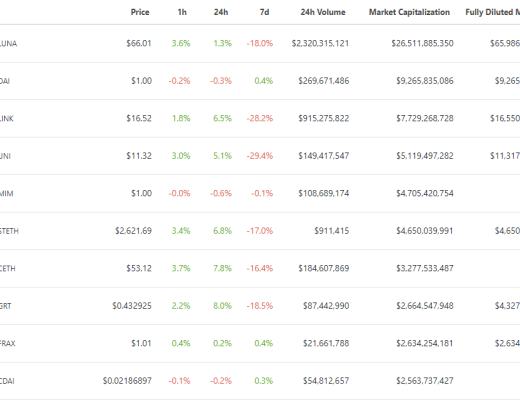Click UNI market cap $5,119,497,282
The width and height of the screenshot is (520, 400).
point(425,156)
